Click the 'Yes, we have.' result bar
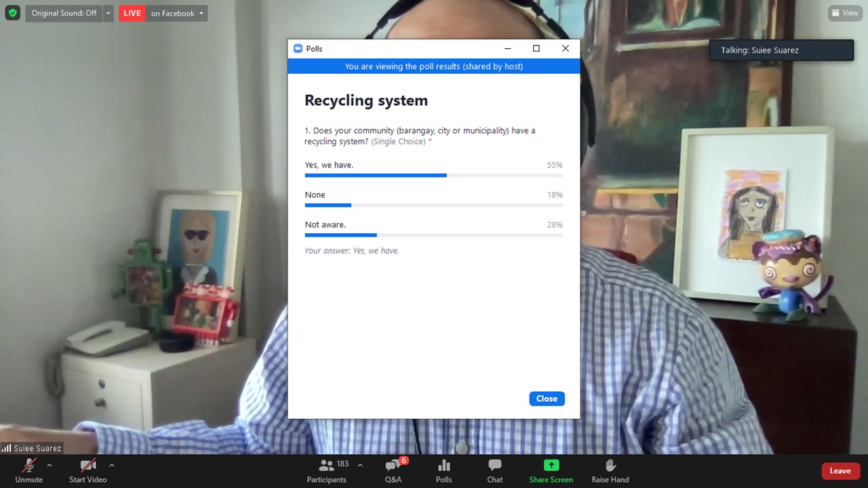Viewport: 868px width, 488px height. 433,176
